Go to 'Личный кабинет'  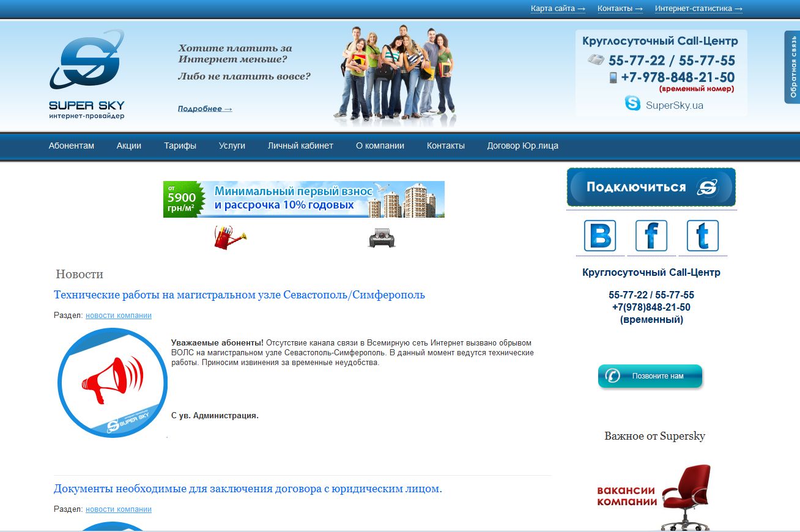[300, 146]
